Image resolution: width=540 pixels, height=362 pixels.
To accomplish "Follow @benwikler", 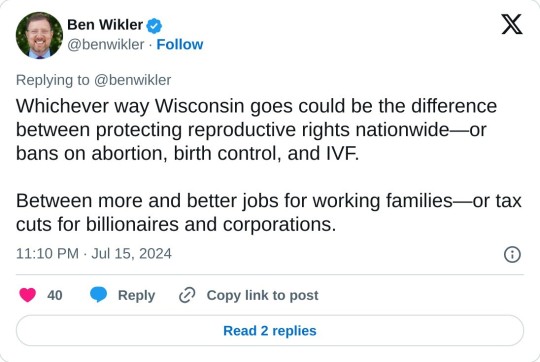I will (x=180, y=44).
